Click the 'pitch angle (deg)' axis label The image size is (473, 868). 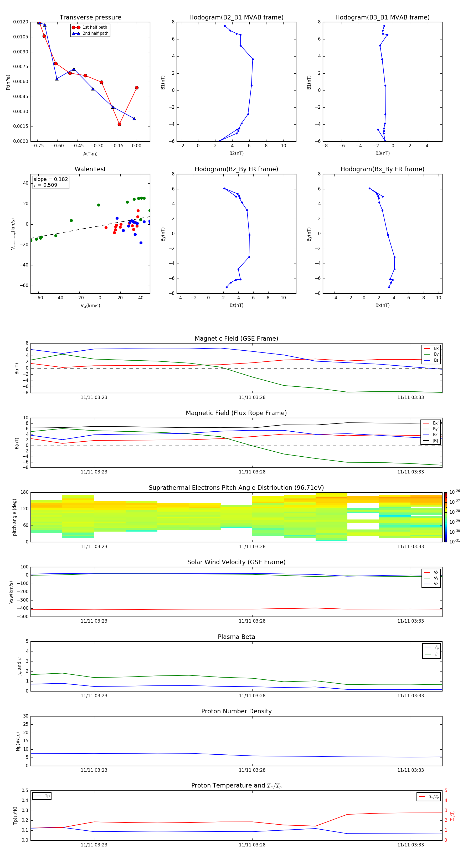coord(14,517)
